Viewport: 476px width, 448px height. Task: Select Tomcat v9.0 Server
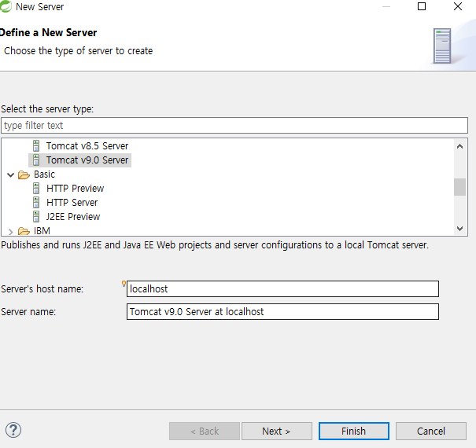click(x=87, y=160)
